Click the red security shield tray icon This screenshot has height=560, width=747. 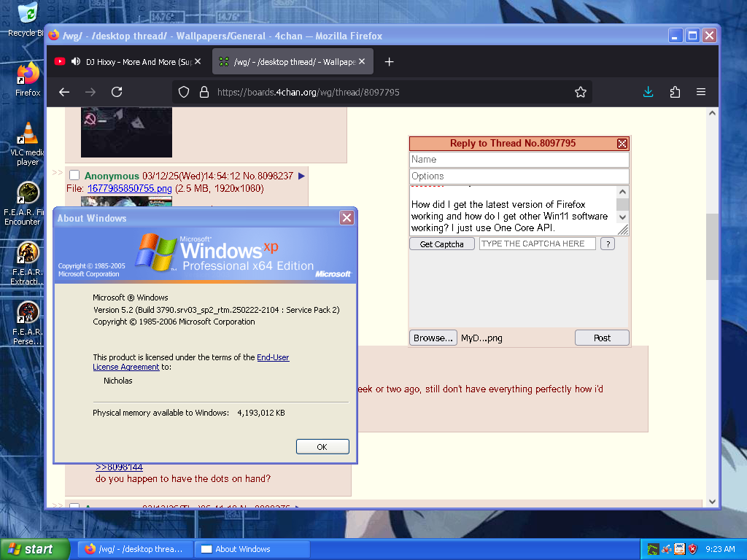[x=692, y=549]
